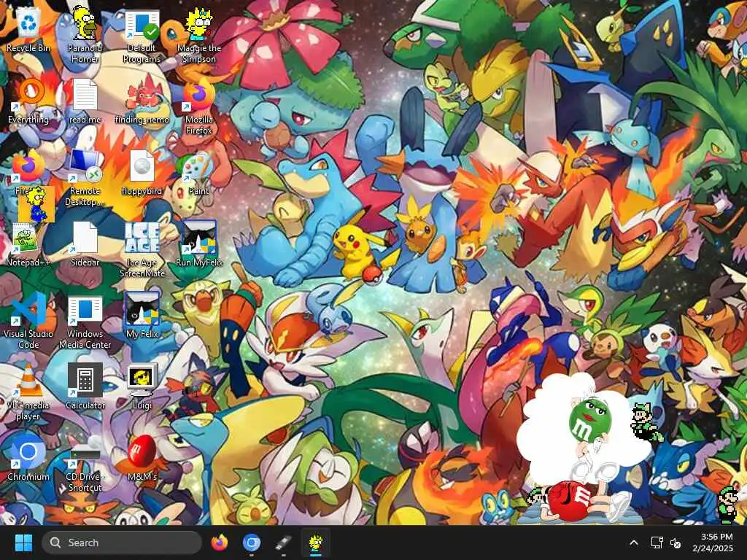Viewport: 747px width, 560px height.
Task: Select the Maggie the Simpson desktop icon
Action: 198,36
